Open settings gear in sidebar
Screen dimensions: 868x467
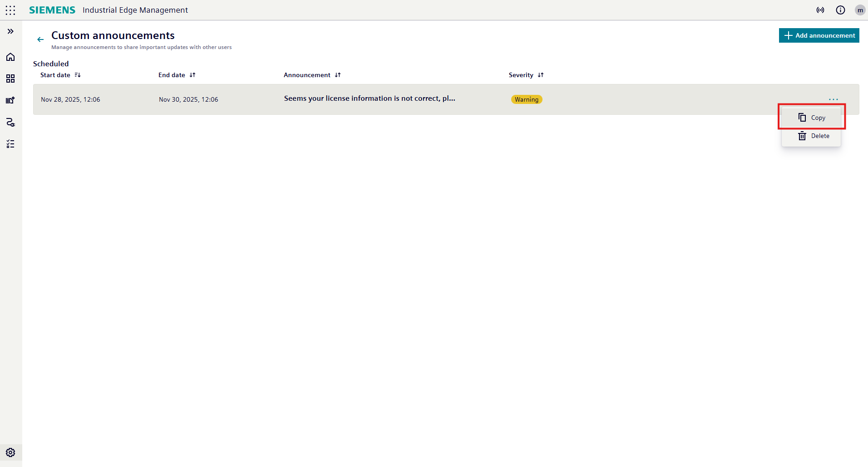(x=10, y=452)
